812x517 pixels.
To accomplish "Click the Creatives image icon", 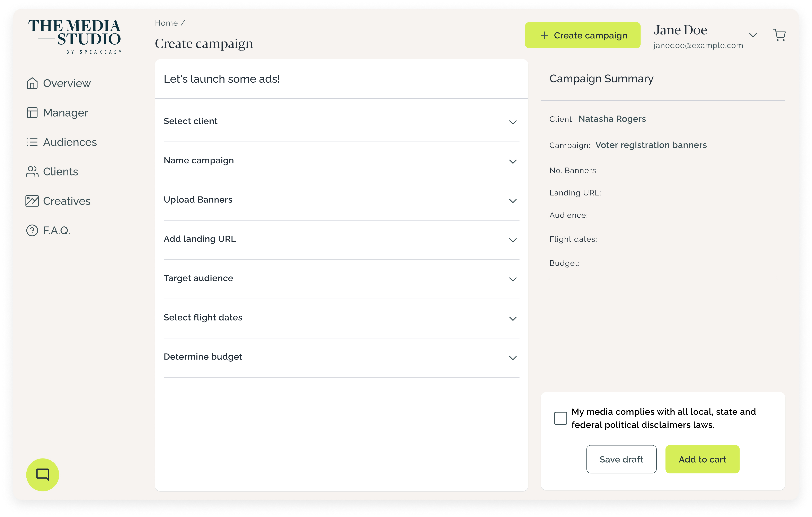I will tap(32, 201).
